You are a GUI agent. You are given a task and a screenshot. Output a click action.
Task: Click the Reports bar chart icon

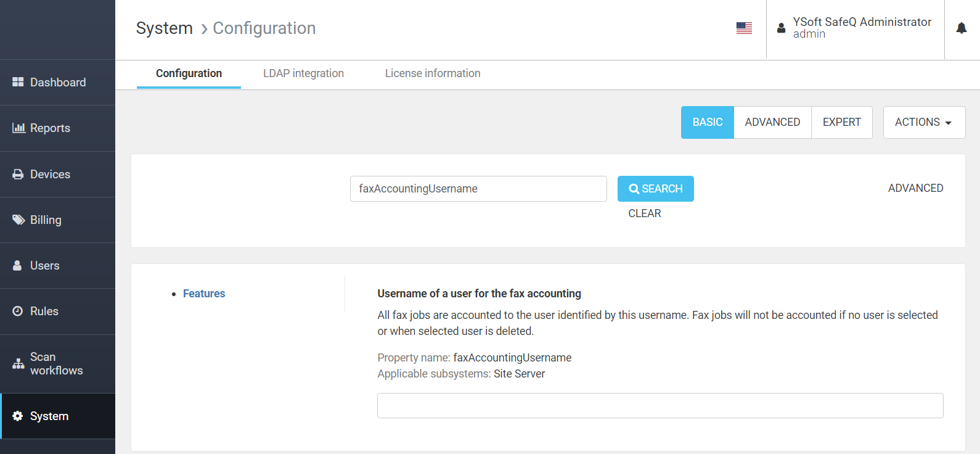point(18,128)
